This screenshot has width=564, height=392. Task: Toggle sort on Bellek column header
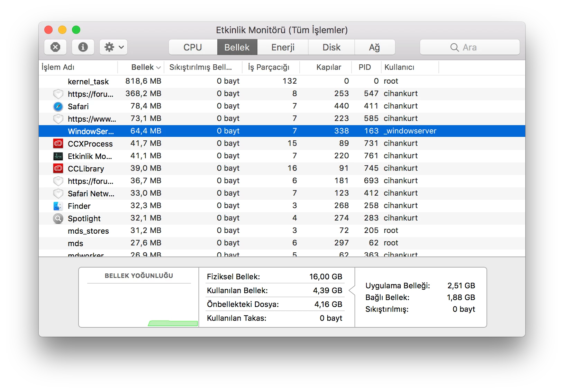click(x=141, y=67)
